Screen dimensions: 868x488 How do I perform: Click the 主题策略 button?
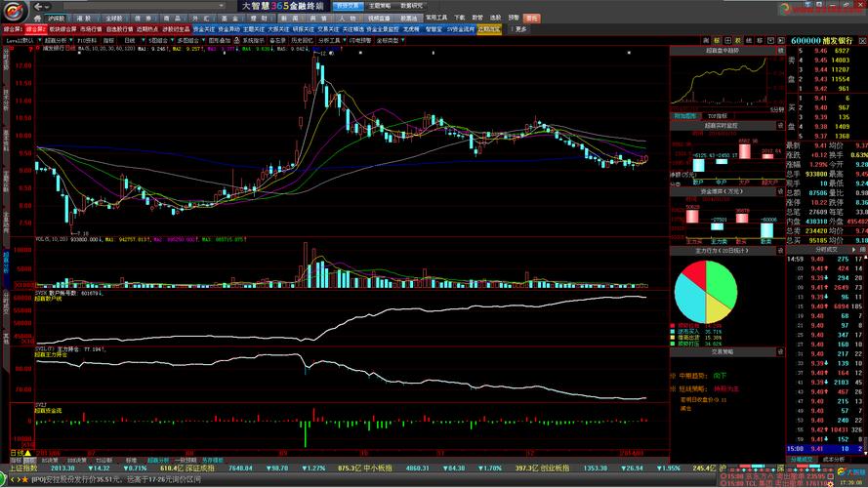380,6
